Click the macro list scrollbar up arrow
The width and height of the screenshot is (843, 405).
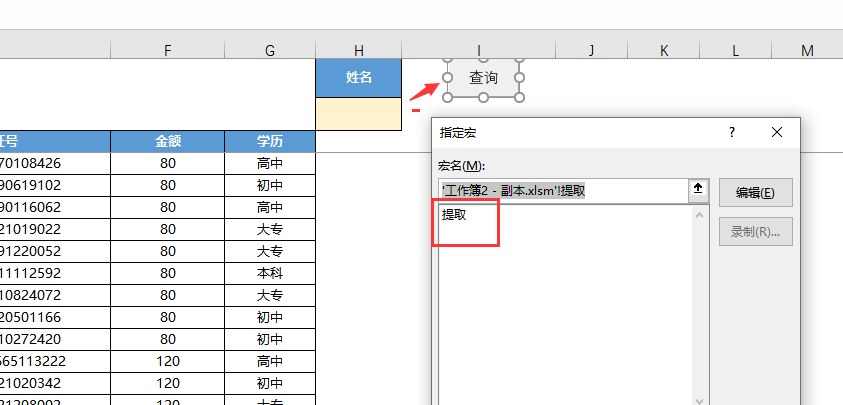[699, 215]
